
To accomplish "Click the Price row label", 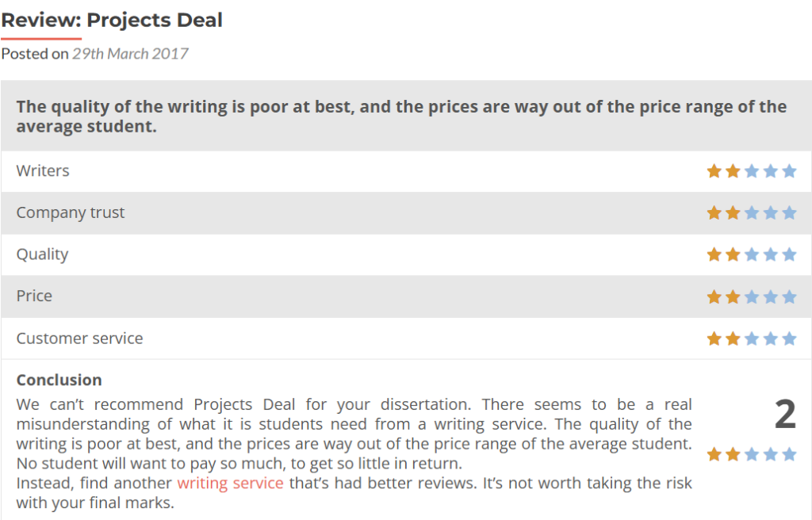I will (34, 296).
